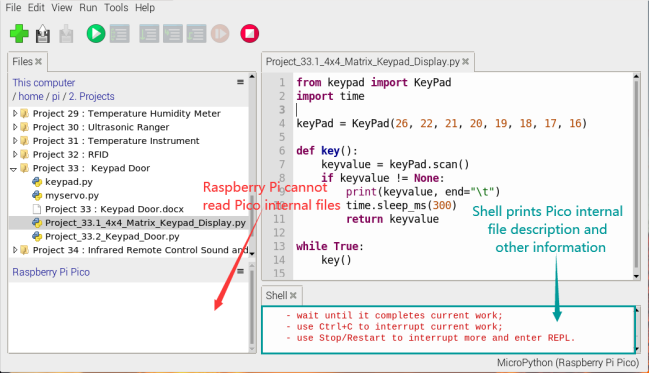The height and width of the screenshot is (373, 650).
Task: Expand Project 31 Temperature Instrument folder
Action: coord(15,140)
